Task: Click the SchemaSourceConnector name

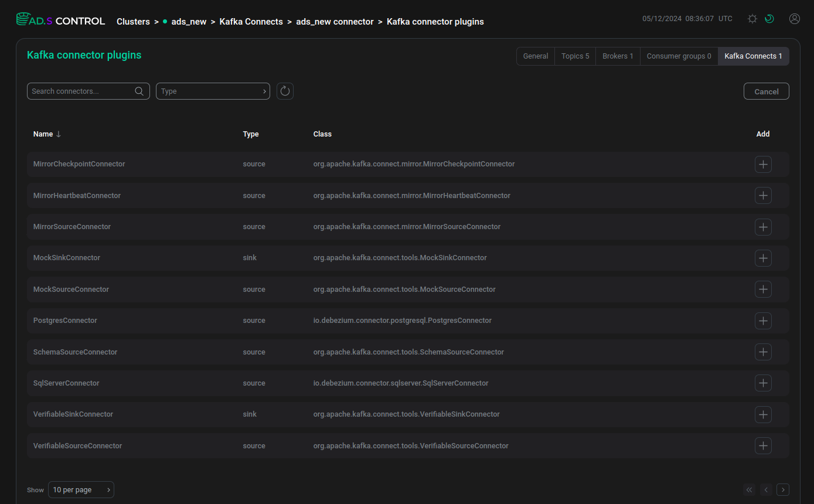Action: [75, 352]
